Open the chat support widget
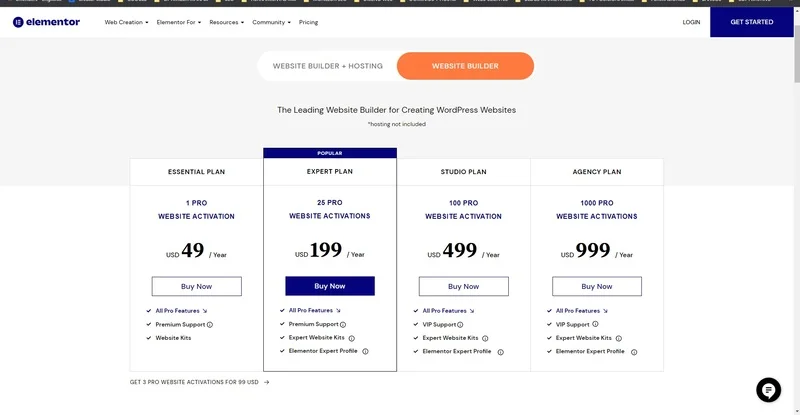 pos(767,390)
